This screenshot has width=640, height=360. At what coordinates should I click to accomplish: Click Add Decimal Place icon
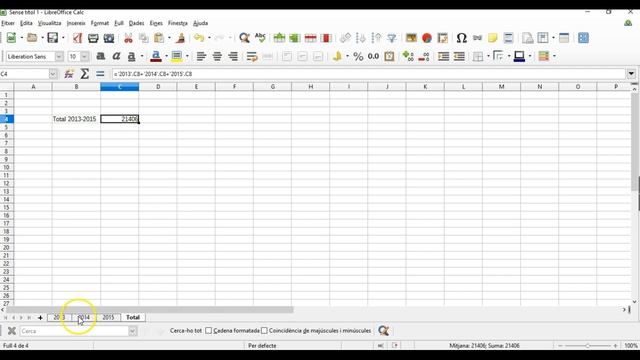pyautogui.click(x=408, y=56)
